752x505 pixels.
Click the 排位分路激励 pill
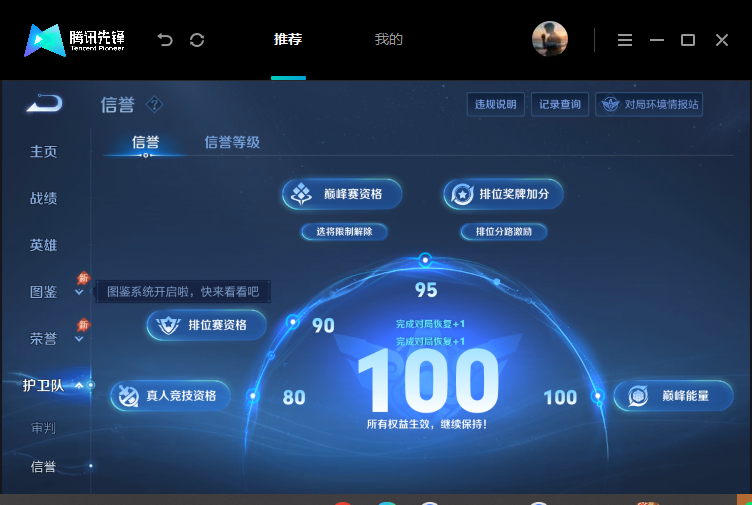coord(504,232)
